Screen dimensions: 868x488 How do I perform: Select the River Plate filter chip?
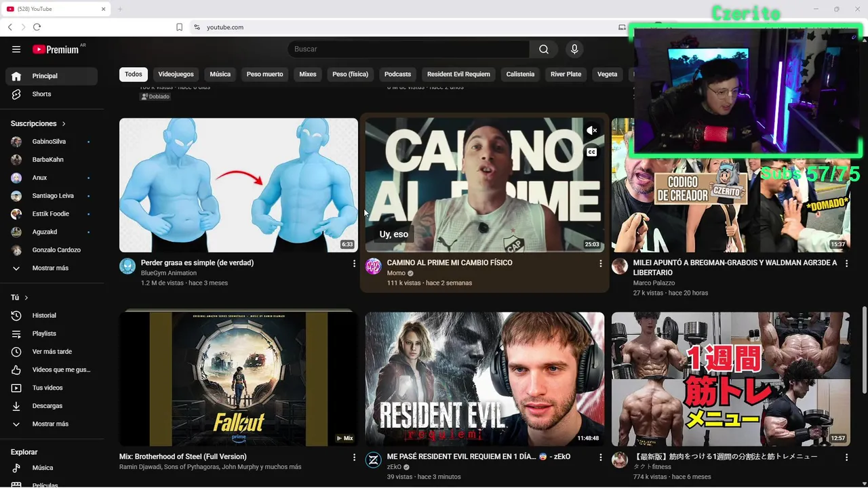[x=566, y=74]
